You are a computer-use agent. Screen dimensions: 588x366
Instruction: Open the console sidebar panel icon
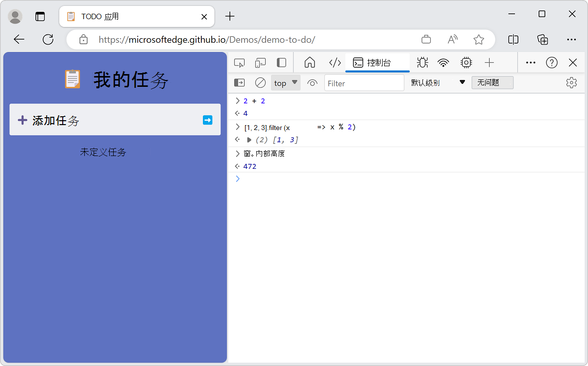[x=239, y=82]
